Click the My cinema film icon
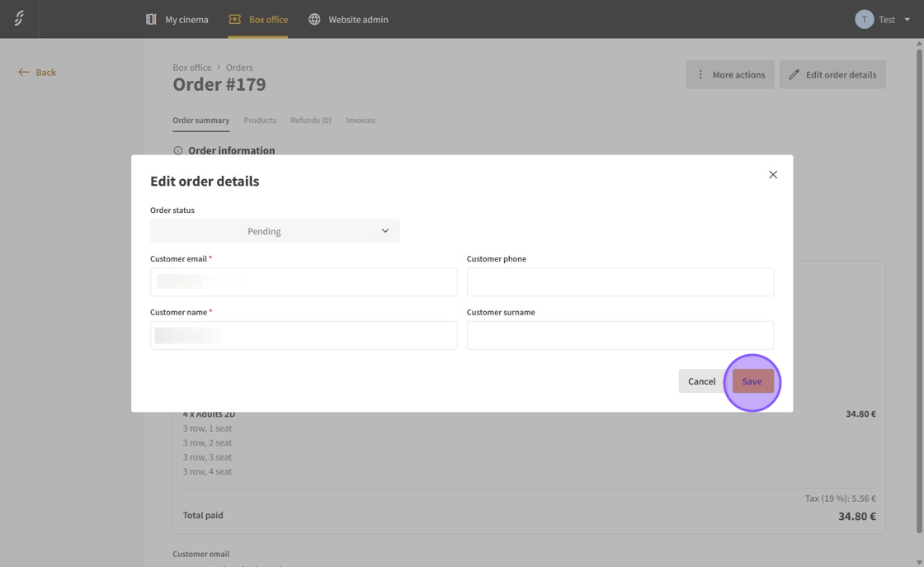The image size is (924, 567). click(151, 19)
